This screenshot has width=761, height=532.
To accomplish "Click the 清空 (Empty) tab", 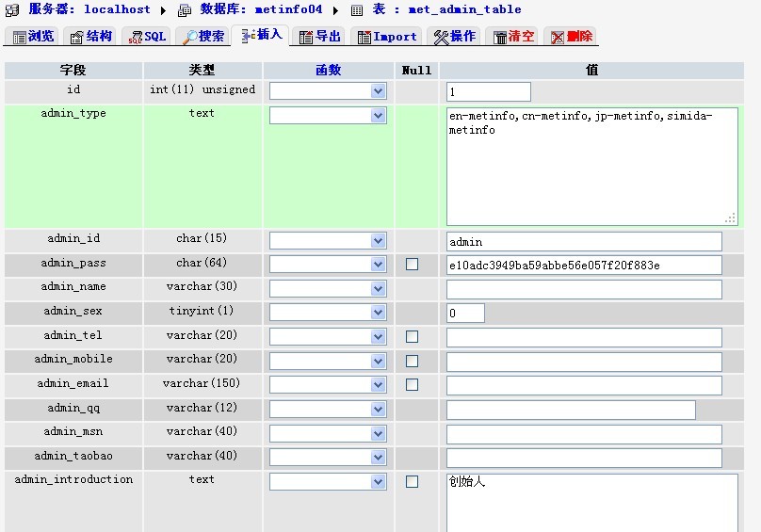I will click(x=513, y=37).
